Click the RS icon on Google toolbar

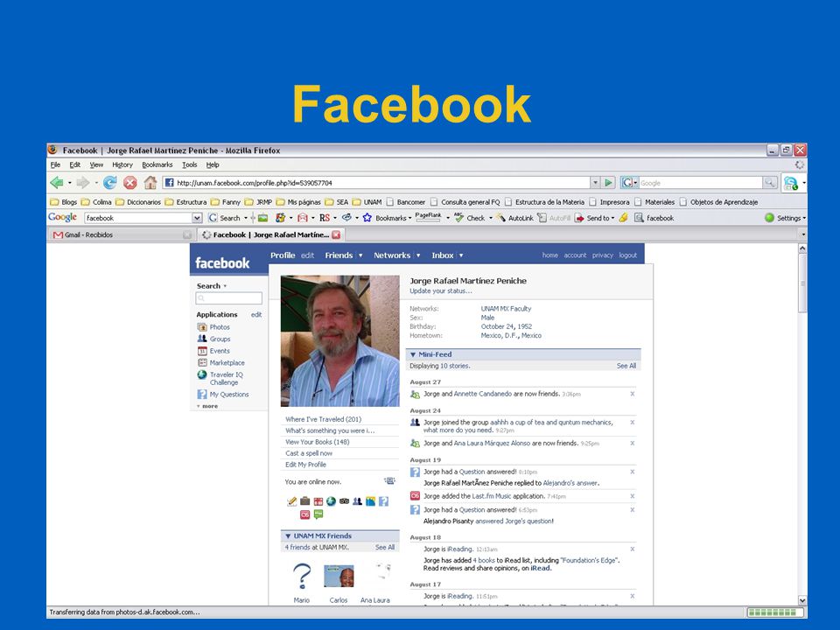(x=325, y=218)
